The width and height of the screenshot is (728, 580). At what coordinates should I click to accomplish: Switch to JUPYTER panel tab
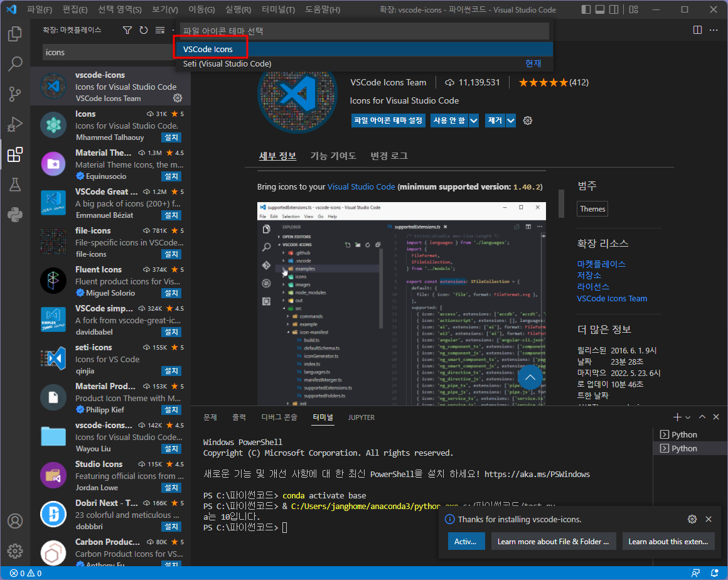pyautogui.click(x=361, y=417)
